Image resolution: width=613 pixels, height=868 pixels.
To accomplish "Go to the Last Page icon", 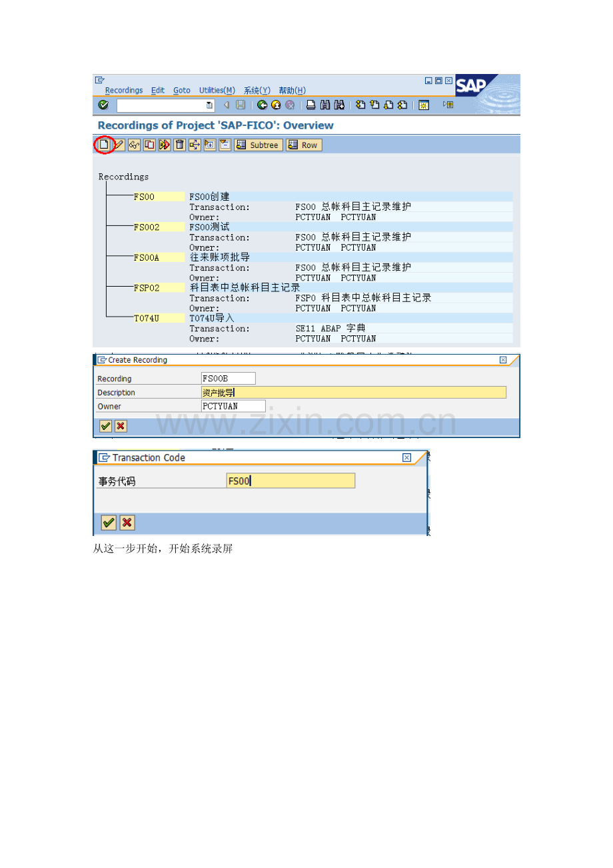I will click(x=402, y=105).
